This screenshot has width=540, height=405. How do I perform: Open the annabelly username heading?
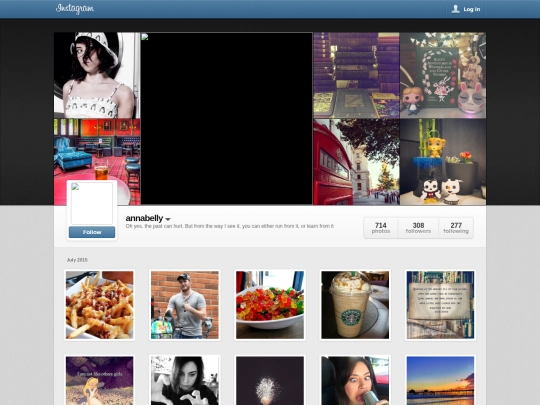tap(144, 218)
